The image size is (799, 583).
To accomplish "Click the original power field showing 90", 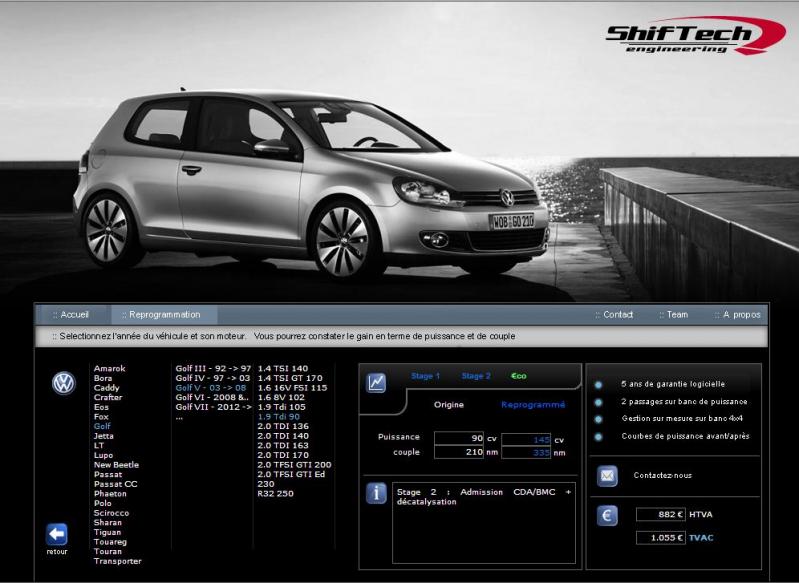I will click(459, 438).
